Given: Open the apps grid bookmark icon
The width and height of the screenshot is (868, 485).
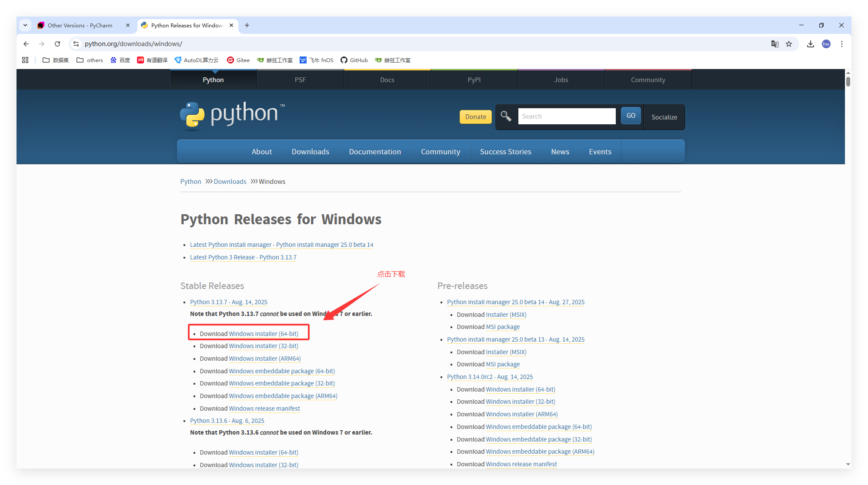Looking at the screenshot, I should 25,60.
